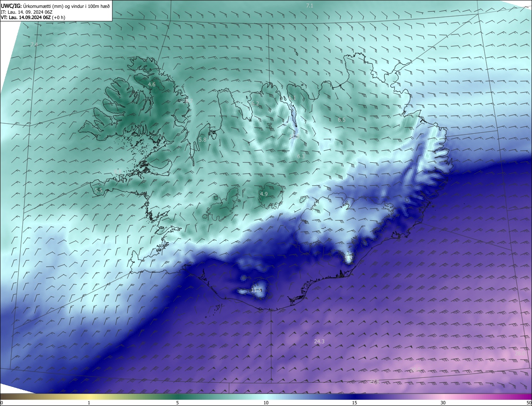Click the 4.6 value over the Westfjords

tap(152, 84)
